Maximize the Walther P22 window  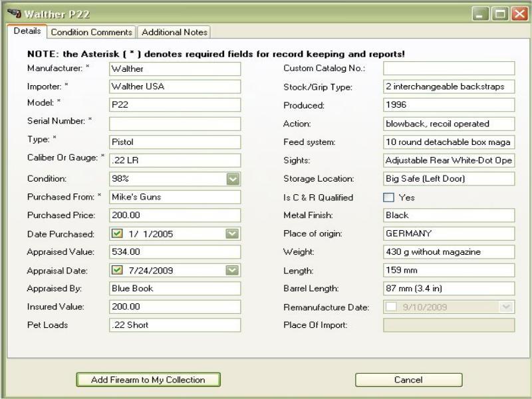500,14
